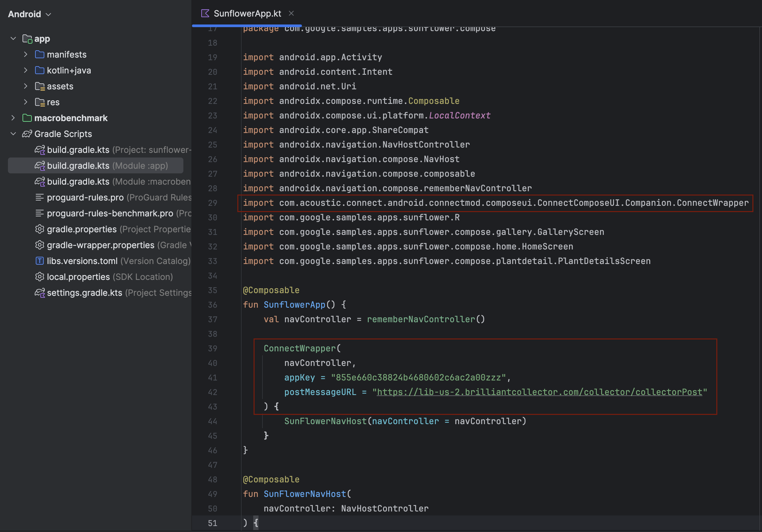Click the GalleryScreen import on line 31
Screen dimensions: 762x532
(423, 232)
